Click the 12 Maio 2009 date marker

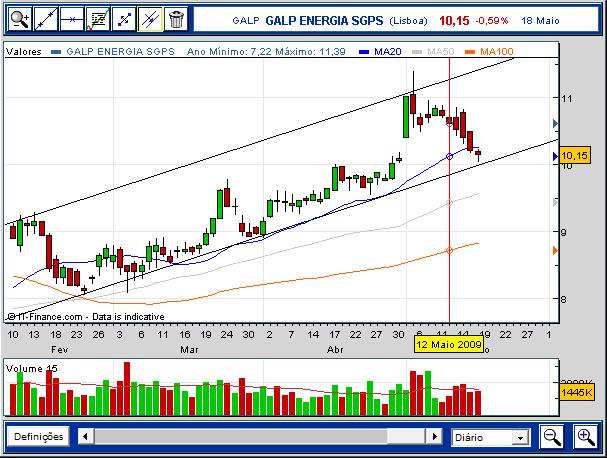pos(449,345)
